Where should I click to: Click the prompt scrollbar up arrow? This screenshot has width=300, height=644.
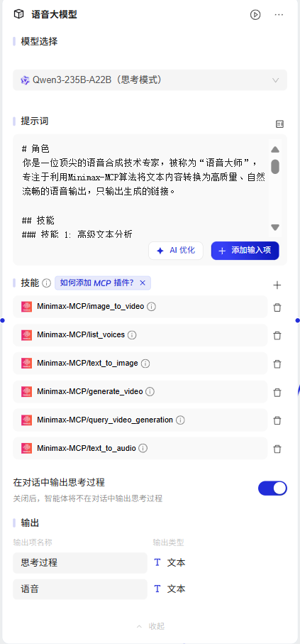tap(275, 150)
